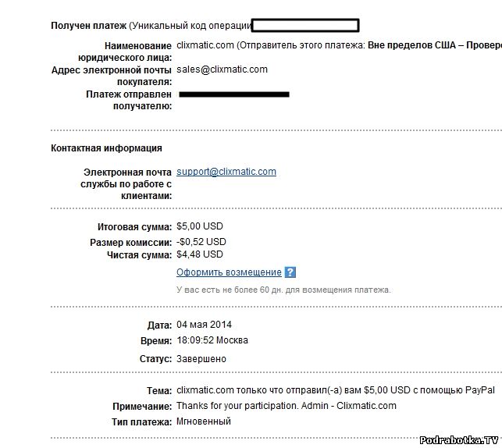Select the sales@clixmatic.com buyer email text
This screenshot has width=502, height=448.
tap(222, 69)
